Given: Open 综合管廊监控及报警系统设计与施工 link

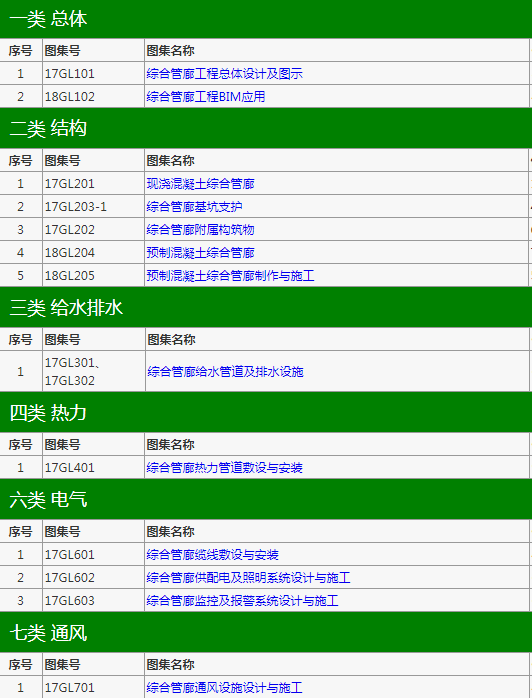Looking at the screenshot, I should click(242, 601).
